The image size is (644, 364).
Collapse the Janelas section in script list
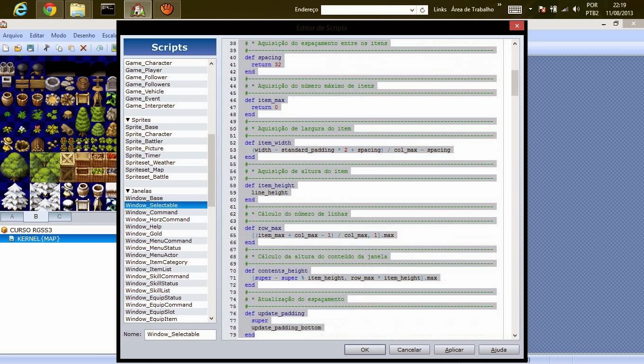click(x=127, y=191)
